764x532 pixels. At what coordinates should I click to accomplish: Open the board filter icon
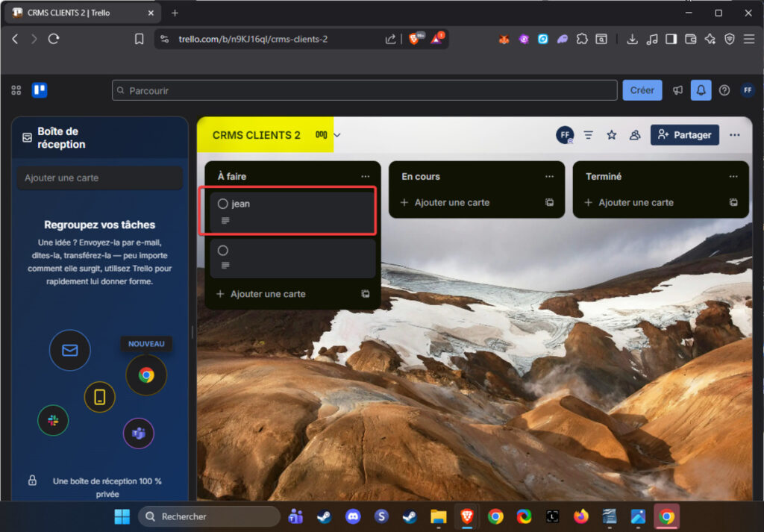pos(589,135)
